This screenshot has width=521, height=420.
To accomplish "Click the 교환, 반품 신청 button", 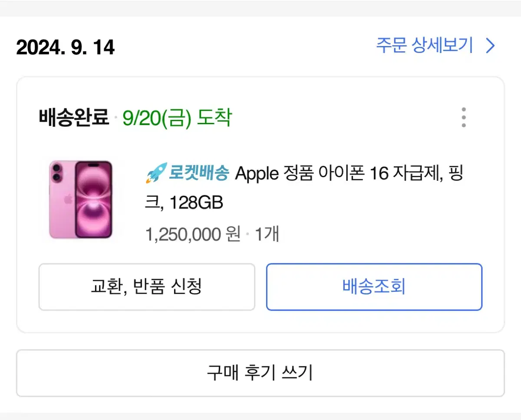I will click(x=147, y=287).
